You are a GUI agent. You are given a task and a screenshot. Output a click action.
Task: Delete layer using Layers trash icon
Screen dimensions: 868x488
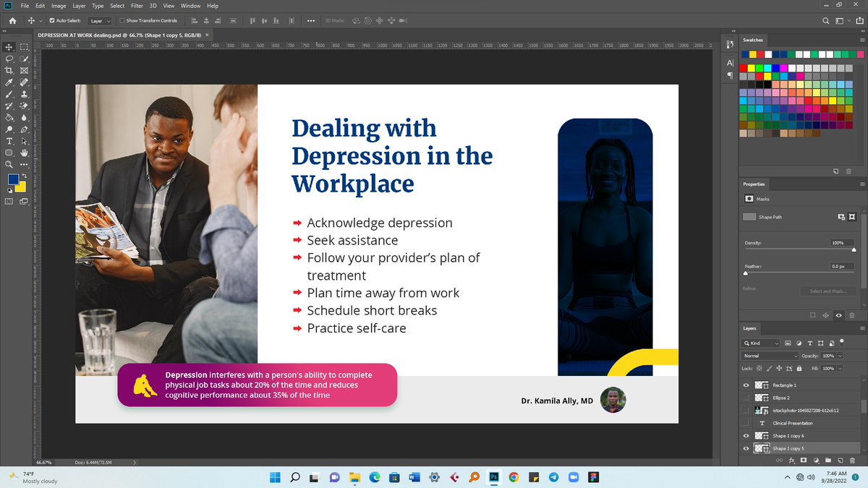pos(852,461)
